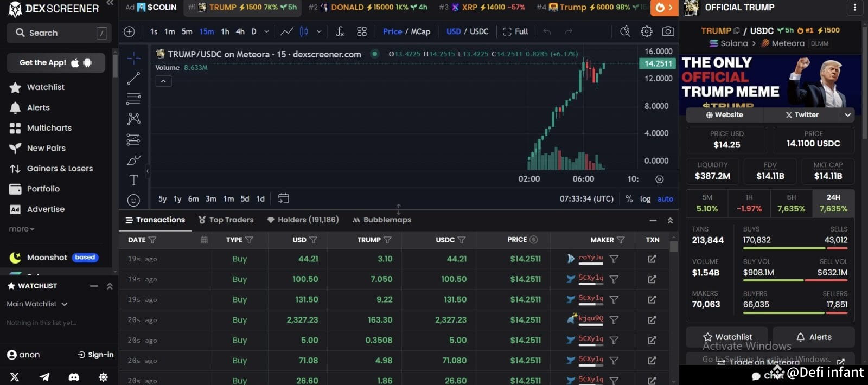Focus the Search input field
868x385 pixels.
59,33
